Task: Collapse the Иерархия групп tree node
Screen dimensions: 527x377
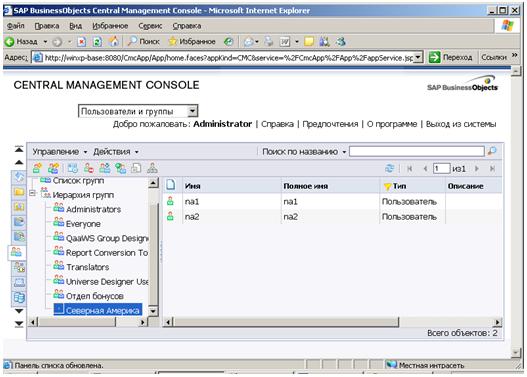Action: (x=33, y=193)
